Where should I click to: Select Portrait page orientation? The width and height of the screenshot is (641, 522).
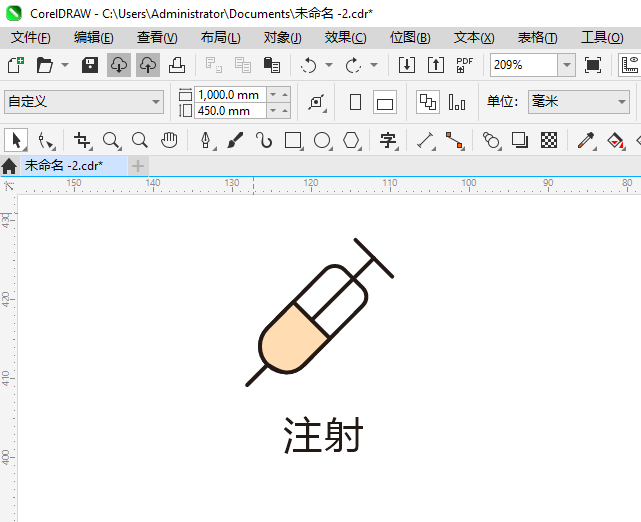pyautogui.click(x=356, y=102)
